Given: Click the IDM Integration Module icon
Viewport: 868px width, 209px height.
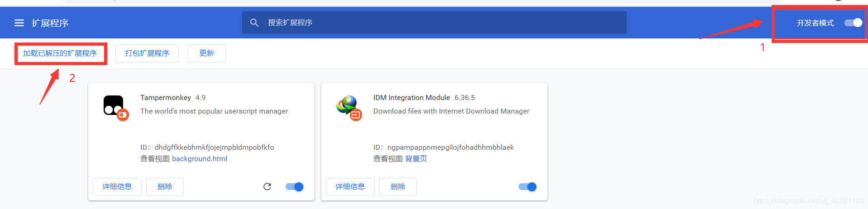Looking at the screenshot, I should [349, 108].
